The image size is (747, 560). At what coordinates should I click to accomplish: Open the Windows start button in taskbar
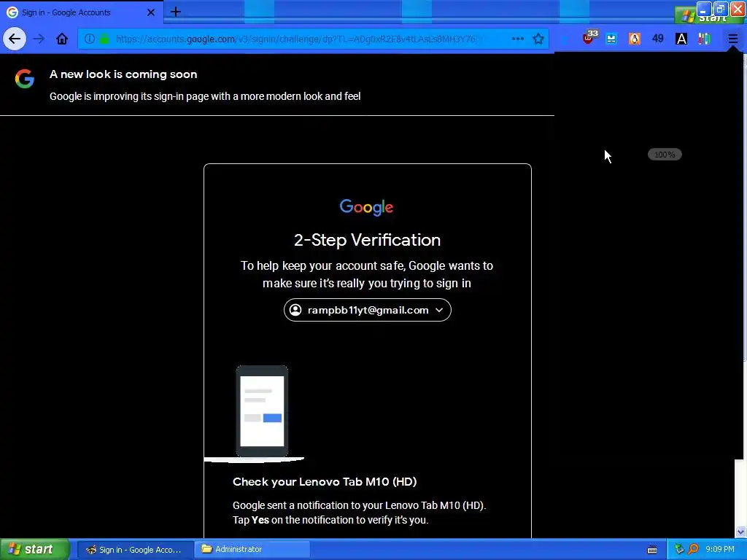pos(34,549)
